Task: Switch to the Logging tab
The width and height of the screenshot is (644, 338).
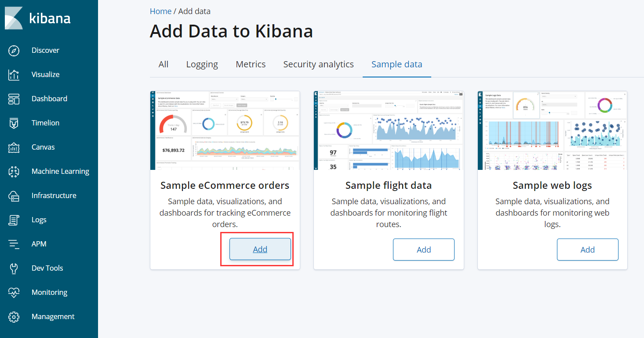Action: [202, 64]
